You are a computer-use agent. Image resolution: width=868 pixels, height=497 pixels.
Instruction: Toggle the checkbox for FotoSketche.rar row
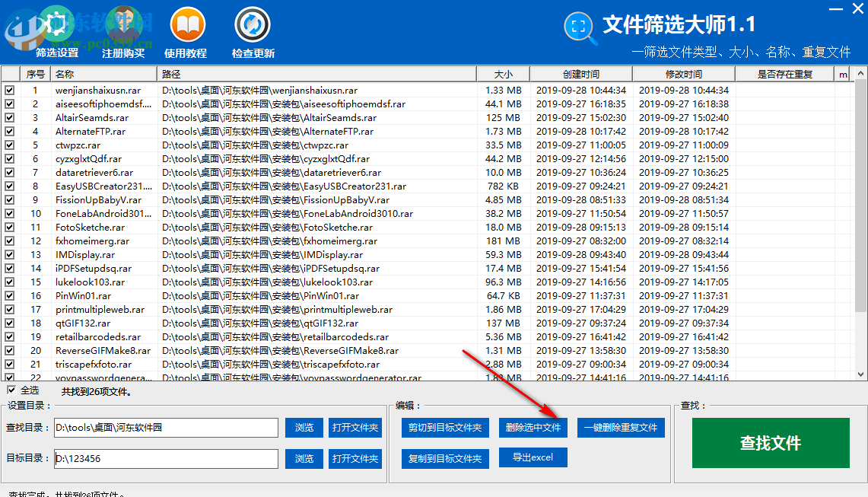point(9,227)
